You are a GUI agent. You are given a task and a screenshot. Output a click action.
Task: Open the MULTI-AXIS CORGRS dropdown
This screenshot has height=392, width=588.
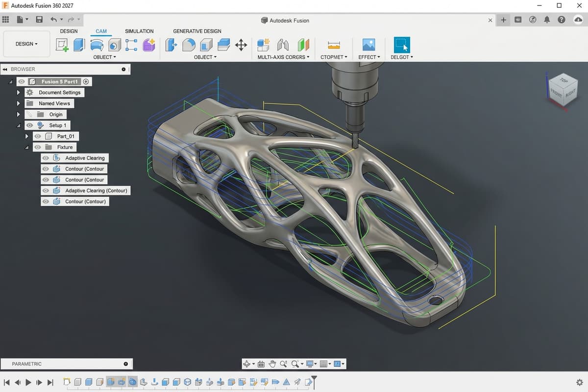coord(284,57)
